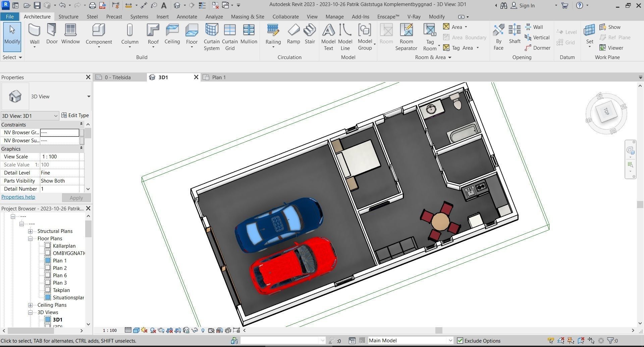Close the 3D1 view tab
Image resolution: width=644 pixels, height=347 pixels.
196,77
